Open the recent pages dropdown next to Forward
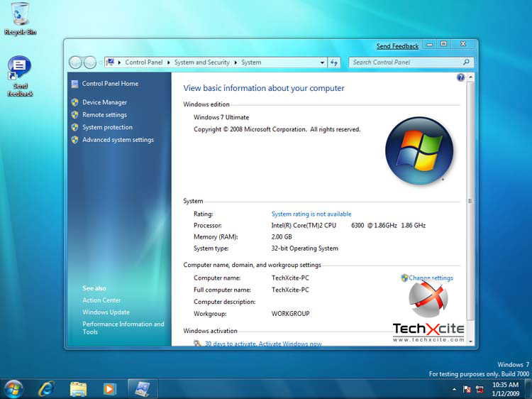This screenshot has width=532, height=399. (x=101, y=62)
